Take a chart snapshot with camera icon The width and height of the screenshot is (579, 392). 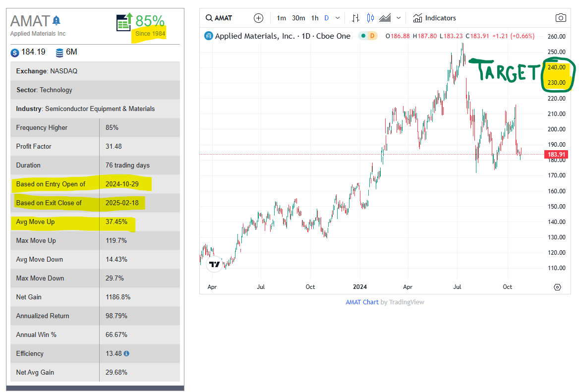pos(561,18)
